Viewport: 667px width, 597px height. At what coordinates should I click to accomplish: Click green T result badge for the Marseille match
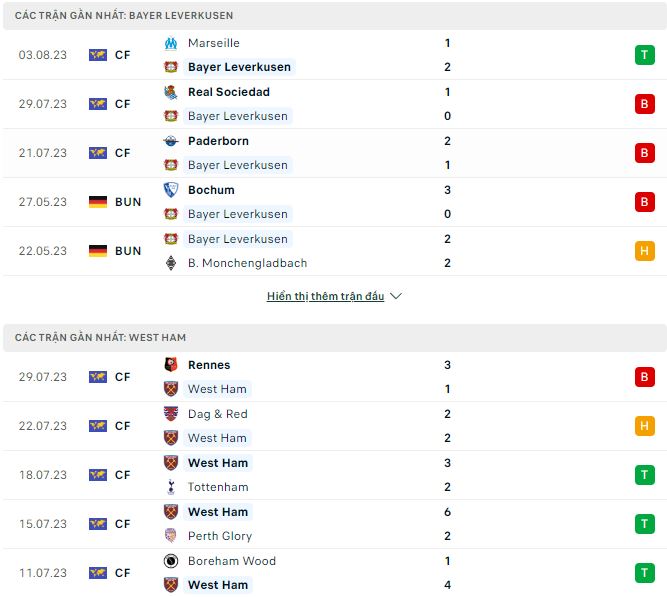click(644, 55)
